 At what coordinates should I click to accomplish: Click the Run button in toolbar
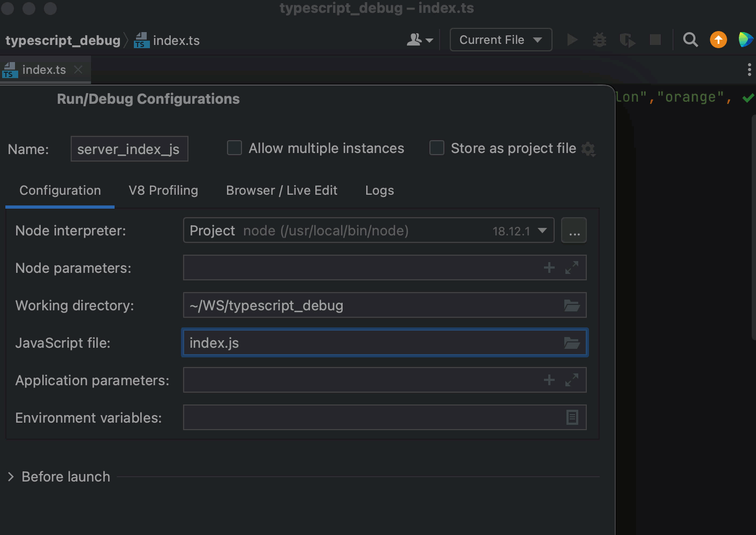point(572,40)
